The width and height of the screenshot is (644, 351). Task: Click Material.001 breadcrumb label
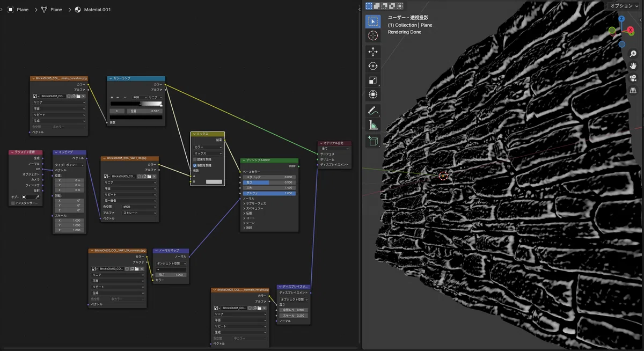pos(98,10)
